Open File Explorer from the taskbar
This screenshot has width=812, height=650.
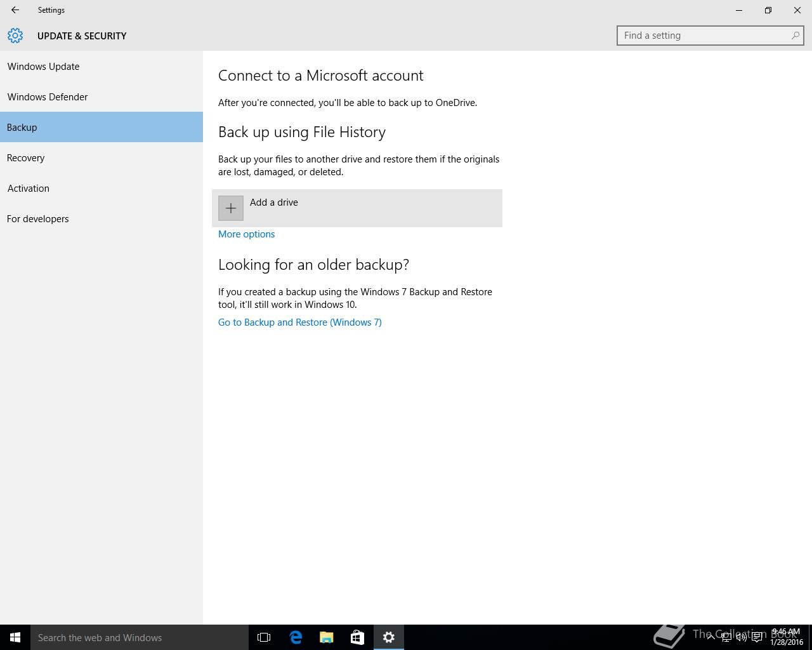coord(327,637)
